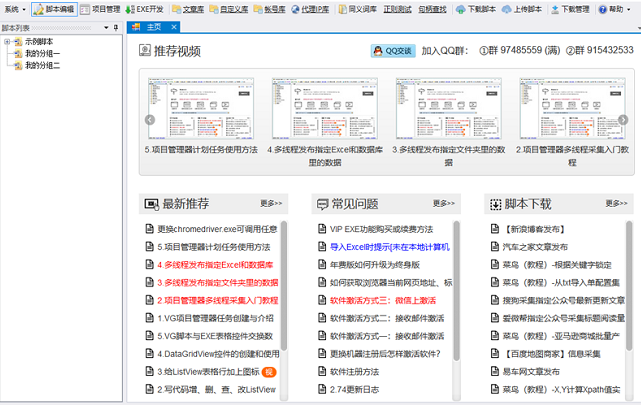Image resolution: width=641 pixels, height=405 pixels.
Task: Select the 我的分组二 group in tree
Action: pyautogui.click(x=42, y=65)
